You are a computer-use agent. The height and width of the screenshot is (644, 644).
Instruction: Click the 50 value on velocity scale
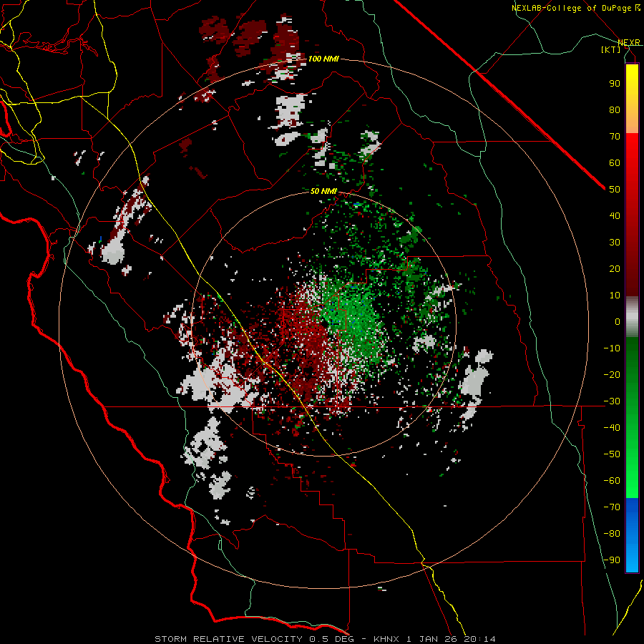point(615,190)
